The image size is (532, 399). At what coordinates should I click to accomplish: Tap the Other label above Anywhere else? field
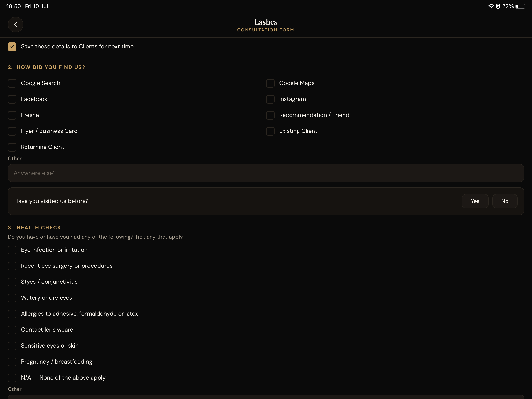click(x=15, y=158)
